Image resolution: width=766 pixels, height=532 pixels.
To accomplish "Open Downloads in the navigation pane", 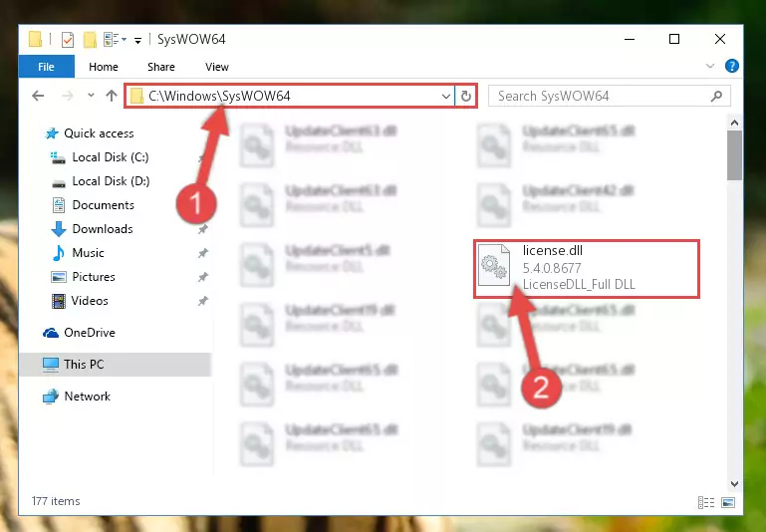I will pyautogui.click(x=103, y=229).
